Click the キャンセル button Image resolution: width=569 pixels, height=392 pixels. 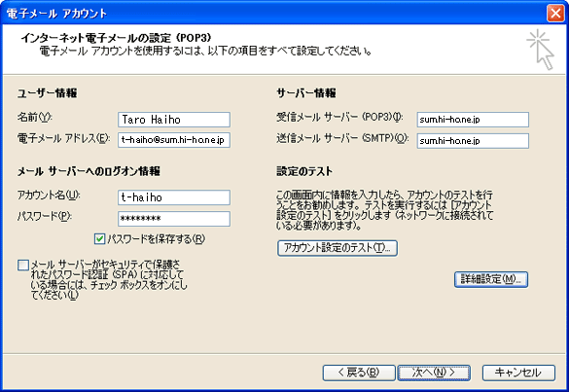point(518,373)
